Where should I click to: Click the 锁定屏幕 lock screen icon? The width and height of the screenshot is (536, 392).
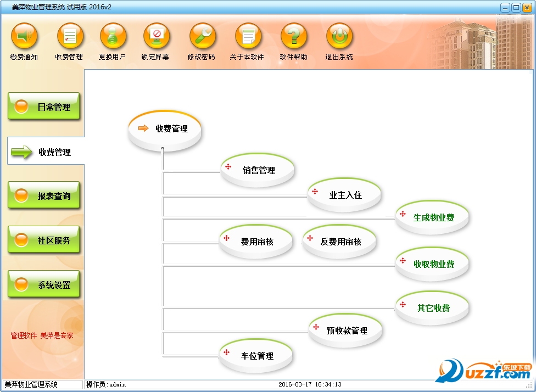tap(156, 36)
